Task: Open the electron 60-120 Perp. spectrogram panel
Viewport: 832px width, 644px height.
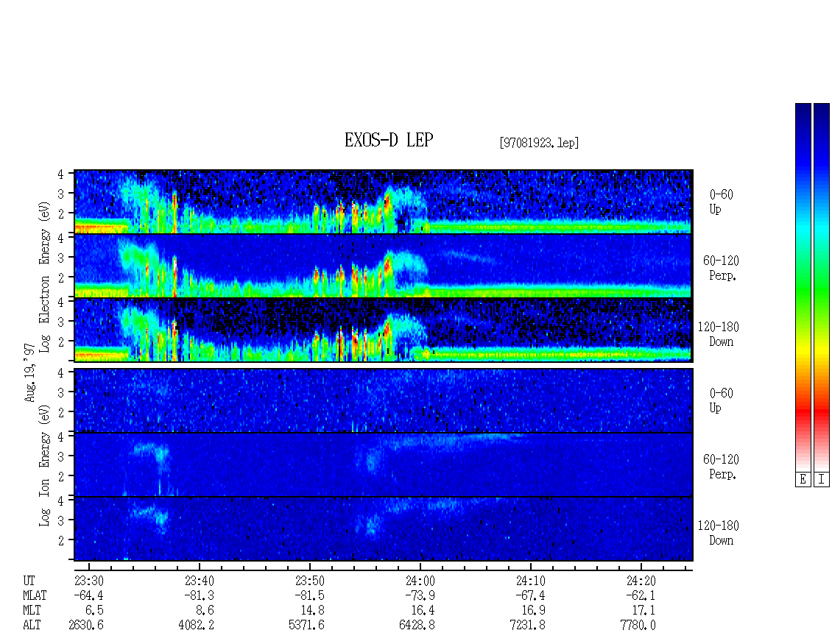Action: click(384, 266)
